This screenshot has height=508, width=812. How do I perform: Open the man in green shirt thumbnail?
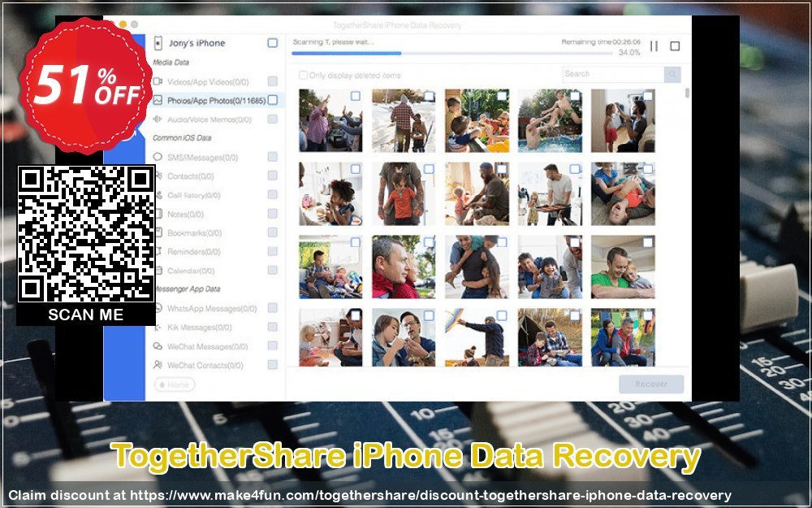(x=623, y=267)
